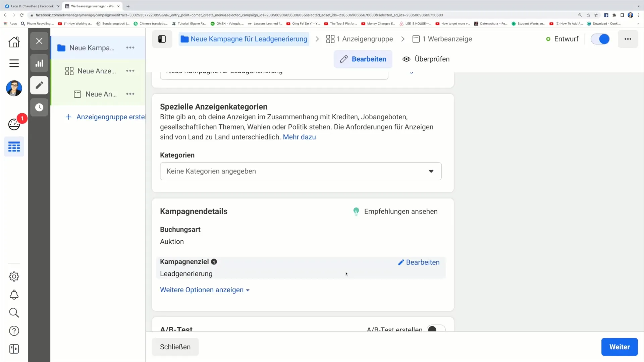Select the Bearbeiten editing tab
644x362 pixels.
click(x=364, y=59)
